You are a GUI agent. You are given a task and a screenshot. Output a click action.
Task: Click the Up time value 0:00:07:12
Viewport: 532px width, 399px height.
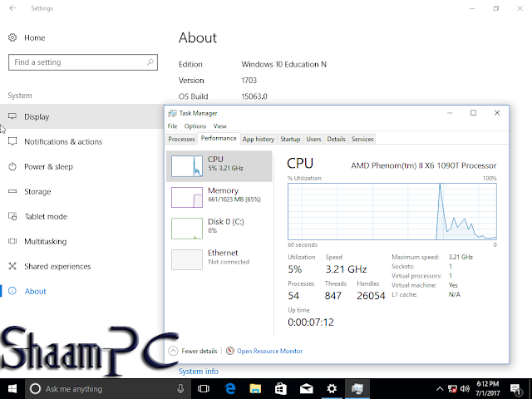[x=311, y=322]
